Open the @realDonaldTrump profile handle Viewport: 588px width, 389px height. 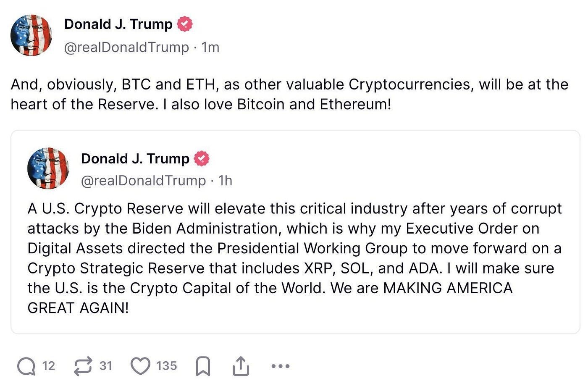[127, 47]
